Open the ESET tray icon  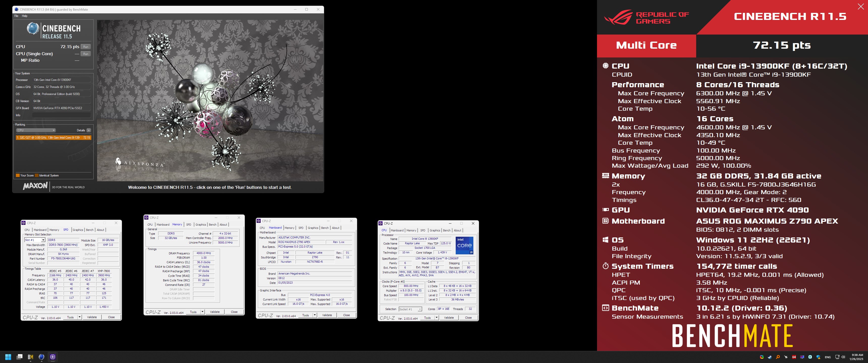point(810,357)
